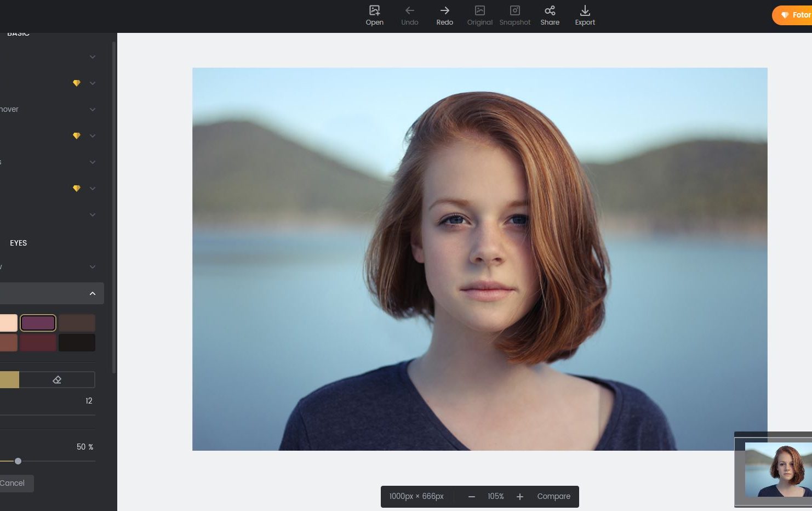Expand the first section under EYES heading
This screenshot has height=511, width=812.
click(x=93, y=267)
